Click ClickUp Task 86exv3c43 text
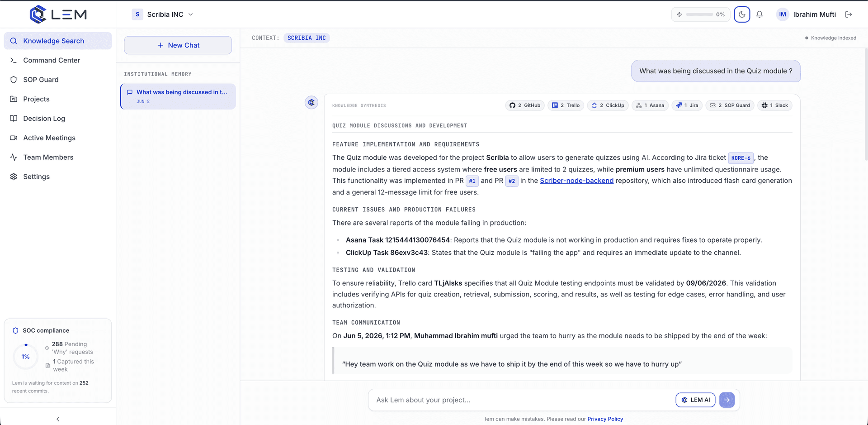The width and height of the screenshot is (868, 425). (387, 253)
